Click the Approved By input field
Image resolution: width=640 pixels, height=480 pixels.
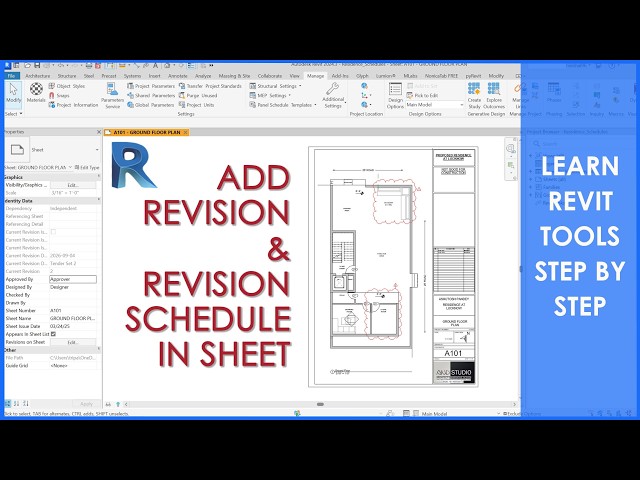pyautogui.click(x=73, y=279)
